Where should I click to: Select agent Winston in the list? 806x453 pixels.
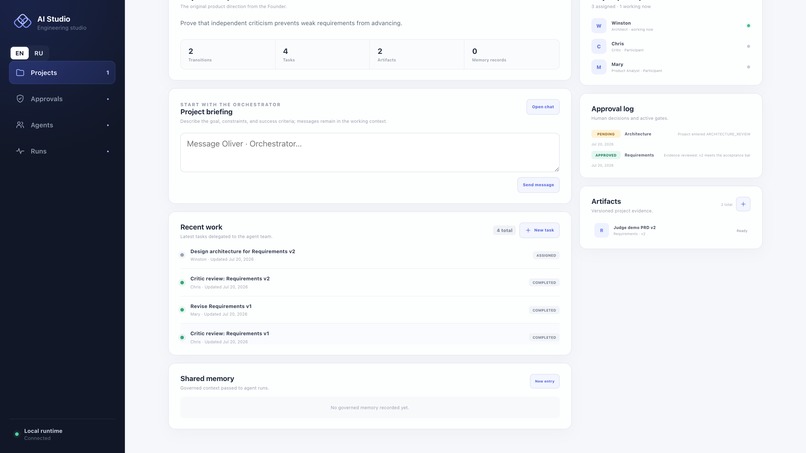[x=671, y=26]
